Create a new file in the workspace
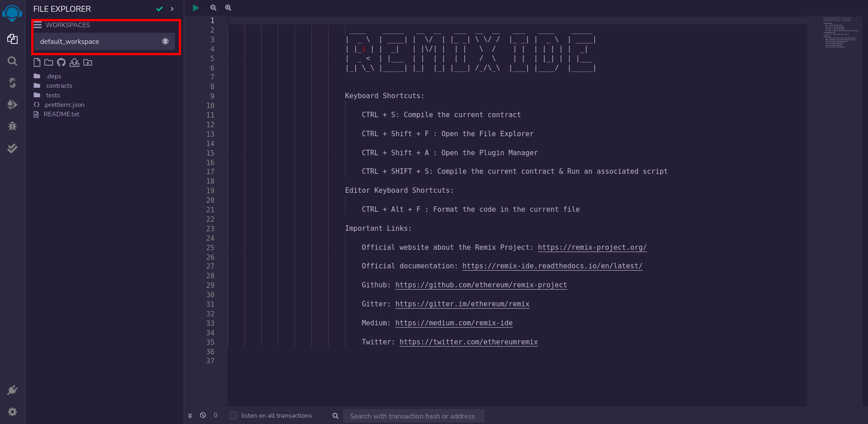Screen dimensions: 868x424 click(37, 62)
